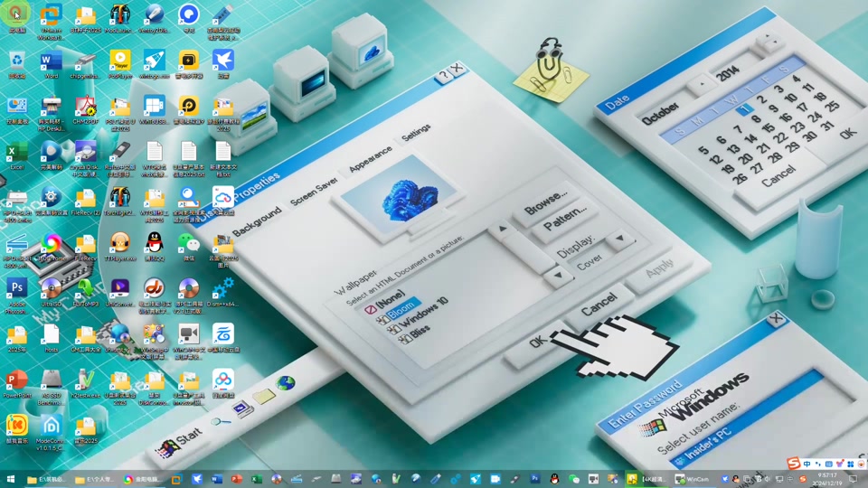This screenshot has width=868, height=488.
Task: Select the wintogo.exe desktop icon
Action: pos(155,65)
